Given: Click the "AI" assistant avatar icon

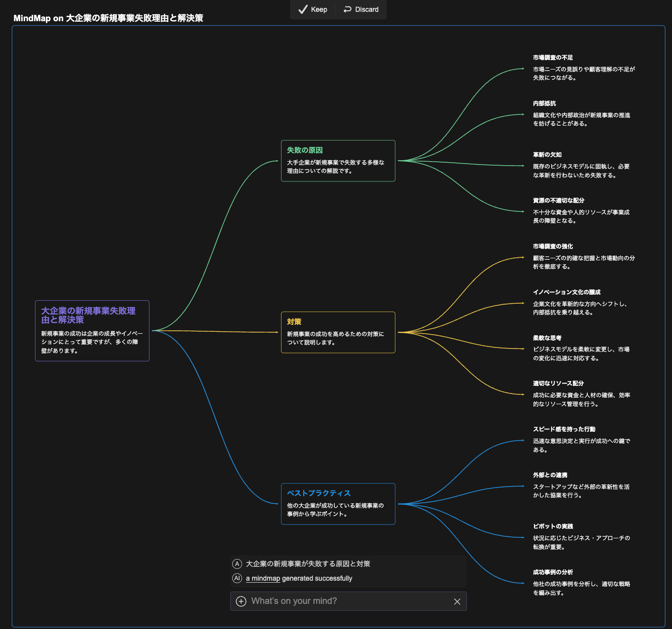Looking at the screenshot, I should (x=237, y=578).
